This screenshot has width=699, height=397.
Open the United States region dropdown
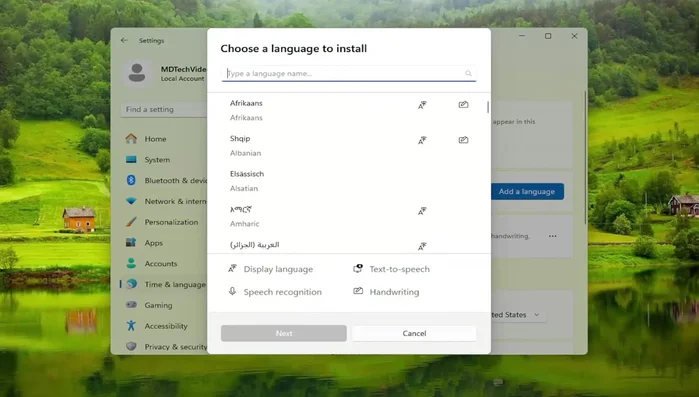519,315
